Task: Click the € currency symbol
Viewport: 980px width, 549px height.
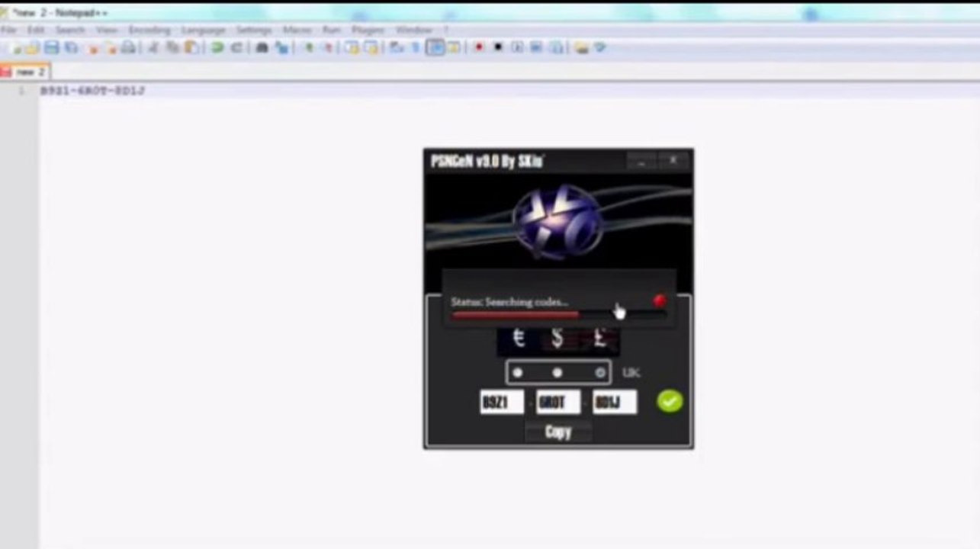Action: (x=519, y=339)
